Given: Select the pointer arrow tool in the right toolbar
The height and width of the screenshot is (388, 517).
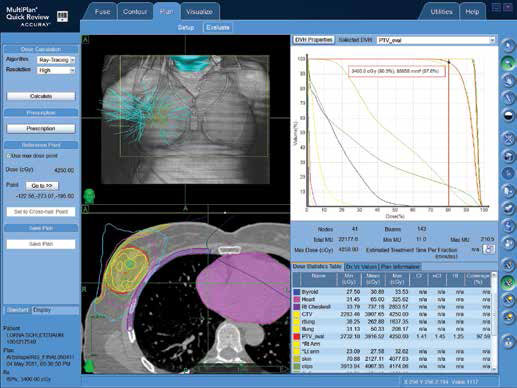Looking at the screenshot, I should 508,46.
